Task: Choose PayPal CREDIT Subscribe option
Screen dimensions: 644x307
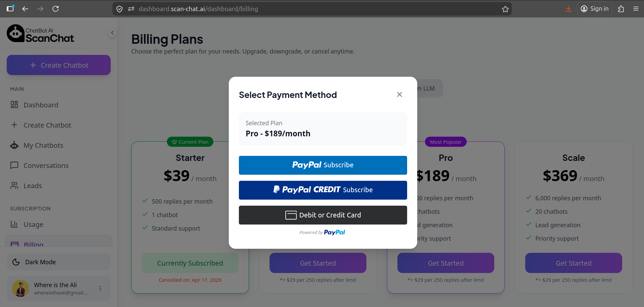Action: click(323, 190)
